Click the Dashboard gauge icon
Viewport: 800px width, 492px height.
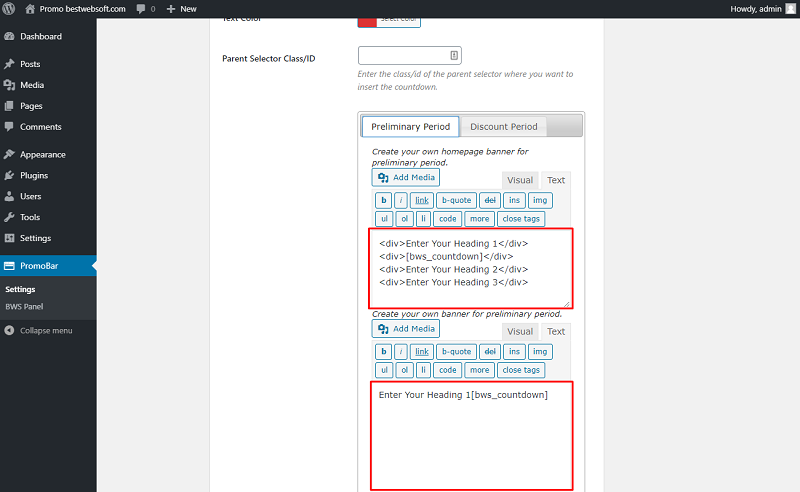tap(9, 36)
